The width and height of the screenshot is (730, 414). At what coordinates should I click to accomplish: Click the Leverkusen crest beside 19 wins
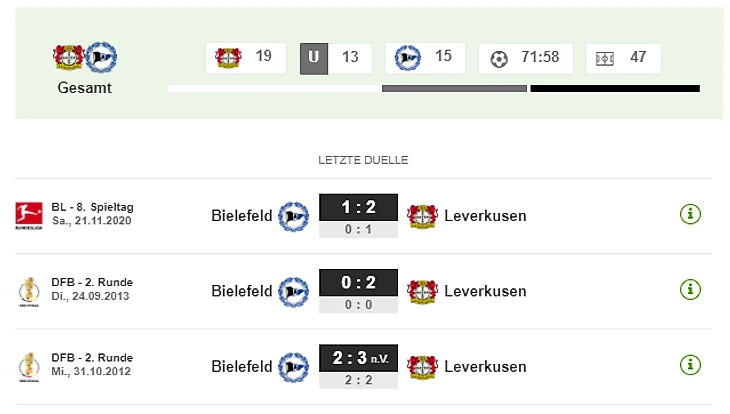coord(228,58)
